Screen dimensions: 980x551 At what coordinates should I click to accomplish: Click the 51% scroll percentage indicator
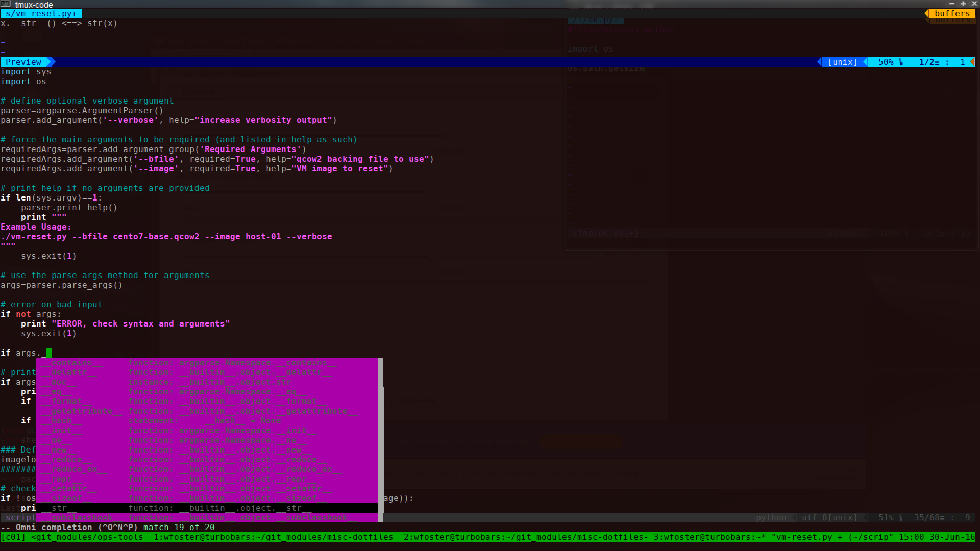[886, 517]
